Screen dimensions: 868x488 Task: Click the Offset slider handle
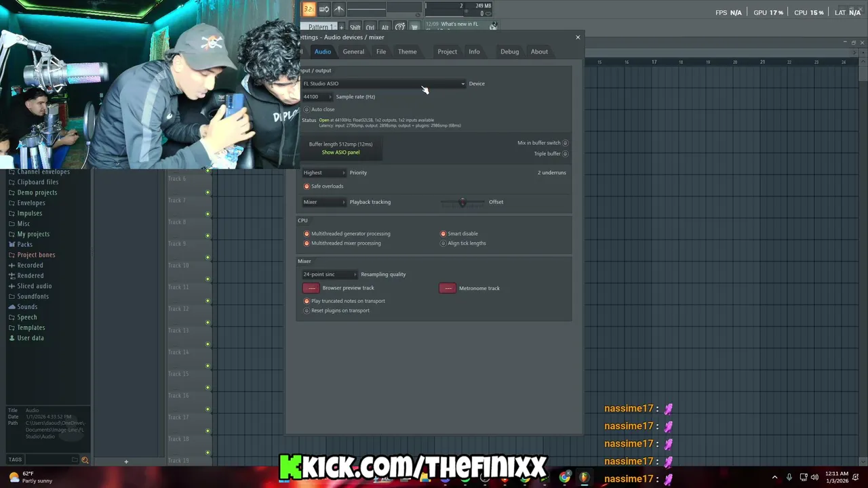462,202
